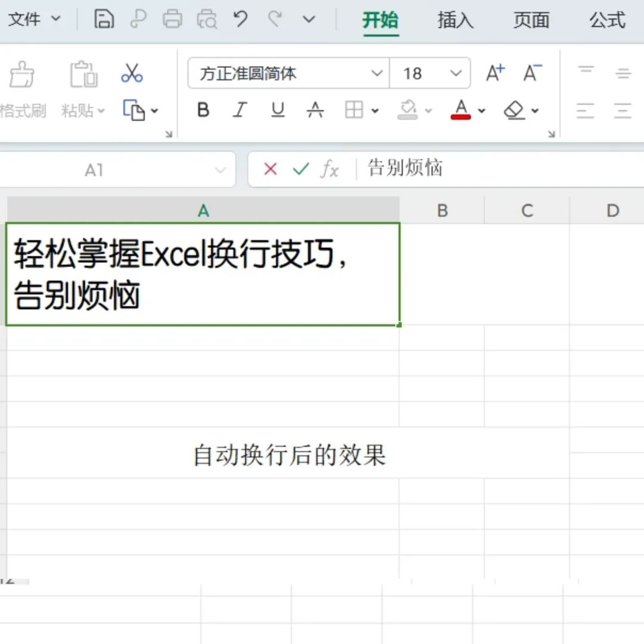Open the 文件 menu

point(34,19)
